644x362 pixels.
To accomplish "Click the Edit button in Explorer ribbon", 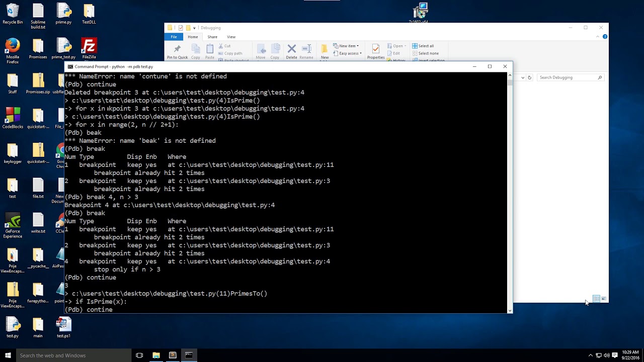I will pos(393,53).
